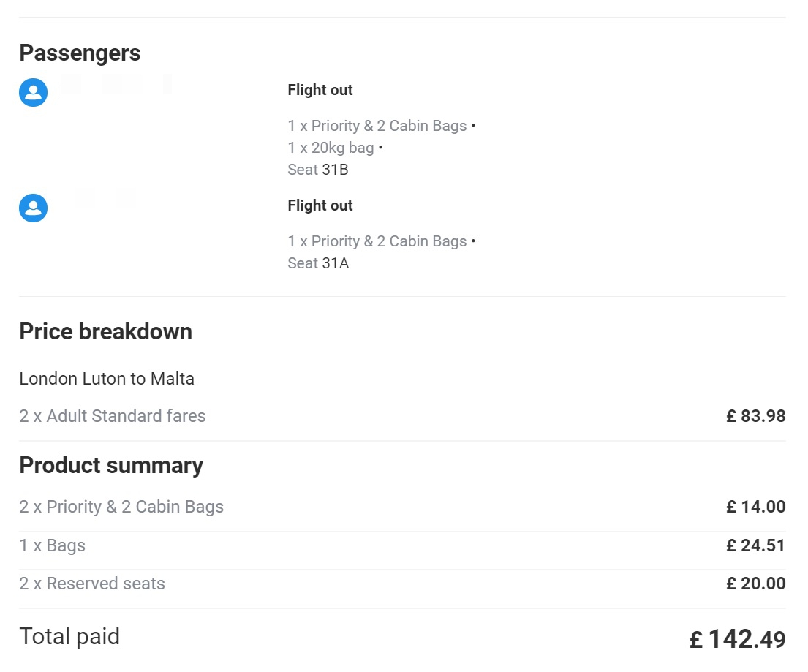Screen dimensions: 808x672
Task: Click second passenger's Flight out label
Action: pos(320,205)
